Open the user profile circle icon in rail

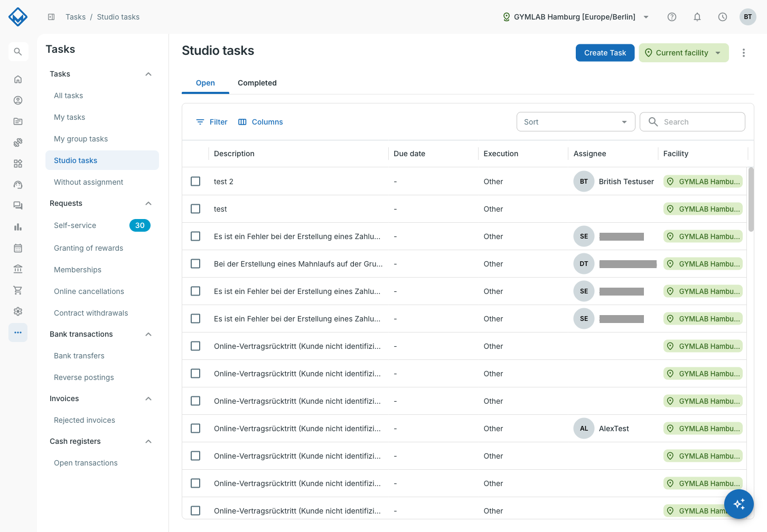[18, 100]
